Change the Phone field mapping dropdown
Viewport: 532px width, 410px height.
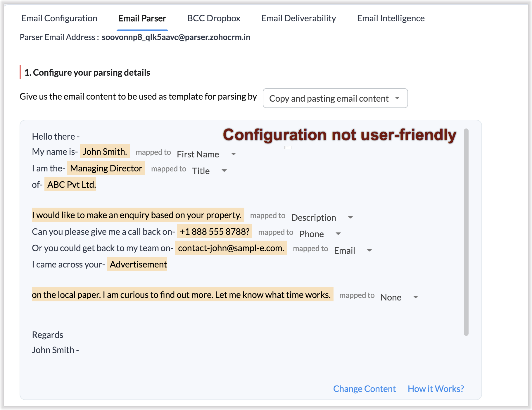320,234
